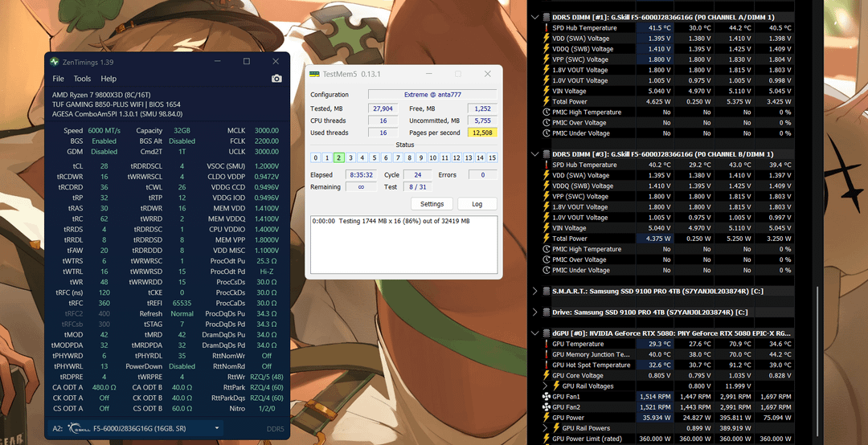Click the Errors count field in TestMem5
This screenshot has height=445, width=868.
(x=483, y=175)
